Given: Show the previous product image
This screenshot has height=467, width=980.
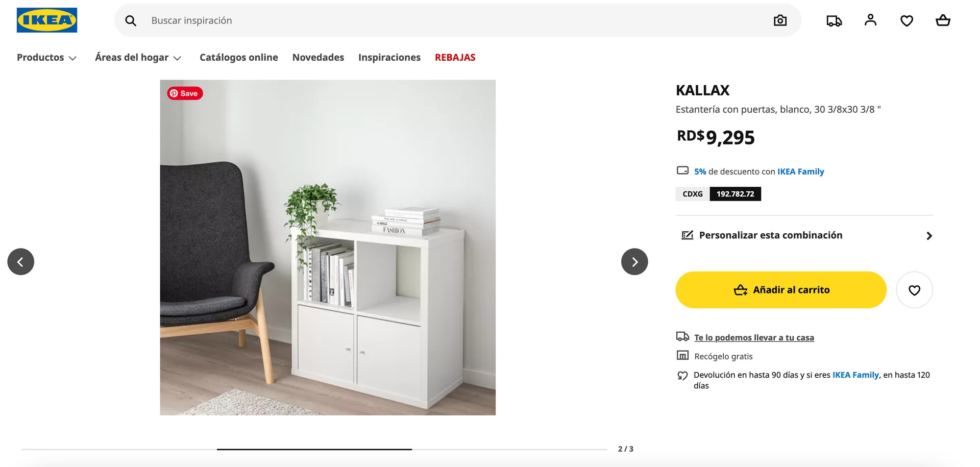Looking at the screenshot, I should 21,262.
